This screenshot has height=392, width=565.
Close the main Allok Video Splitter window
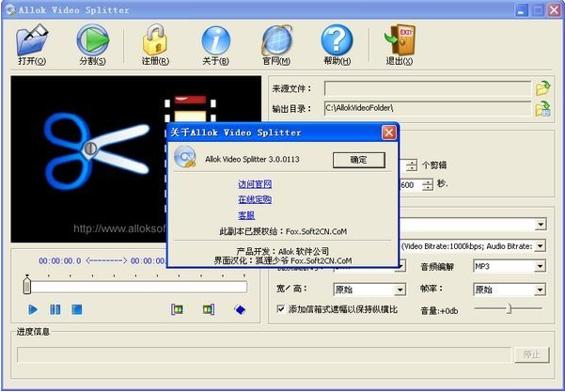(x=555, y=9)
